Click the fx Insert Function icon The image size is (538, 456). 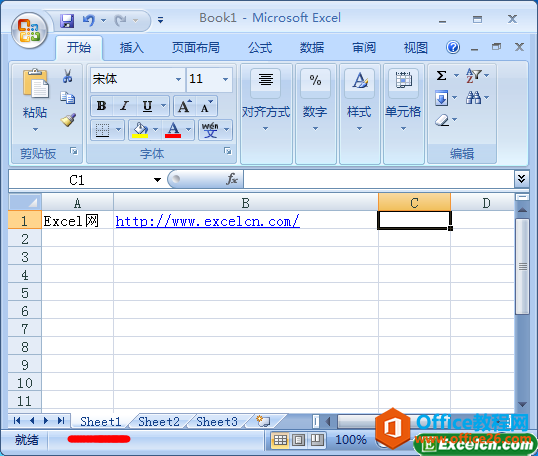232,179
